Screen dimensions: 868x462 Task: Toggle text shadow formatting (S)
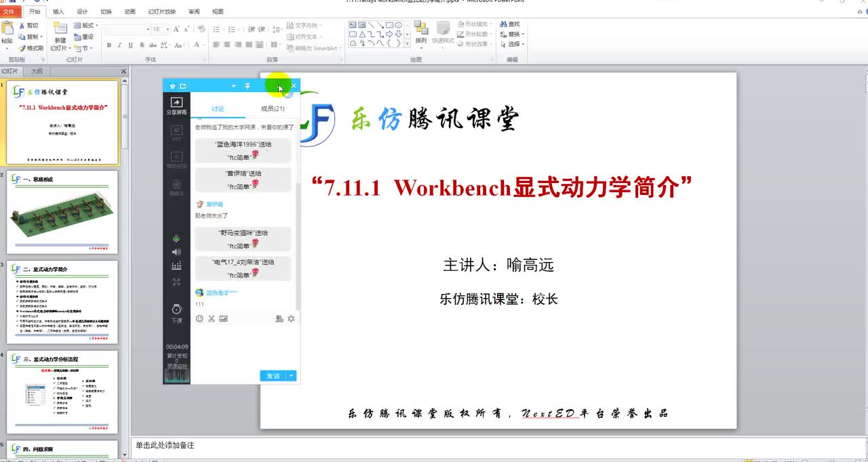pyautogui.click(x=142, y=45)
